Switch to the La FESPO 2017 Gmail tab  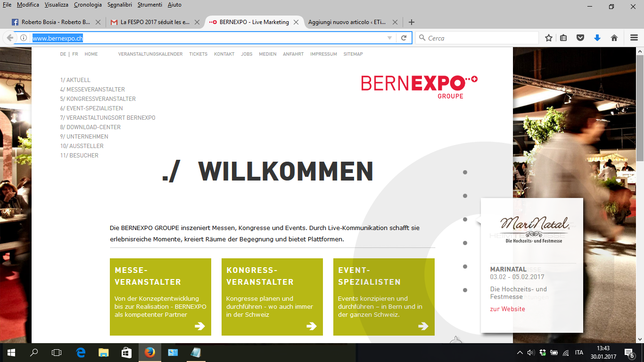click(x=155, y=22)
